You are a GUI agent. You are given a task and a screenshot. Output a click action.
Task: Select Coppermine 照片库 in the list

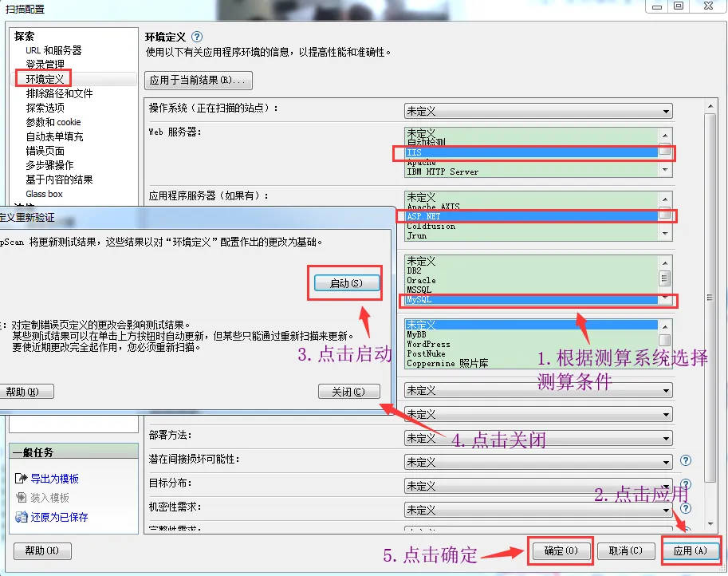(532, 364)
